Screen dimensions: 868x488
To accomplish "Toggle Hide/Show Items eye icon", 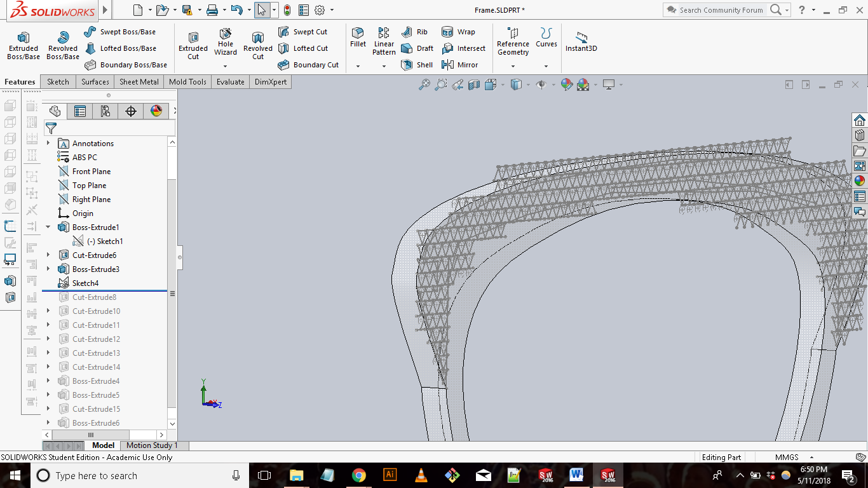I will (x=541, y=85).
